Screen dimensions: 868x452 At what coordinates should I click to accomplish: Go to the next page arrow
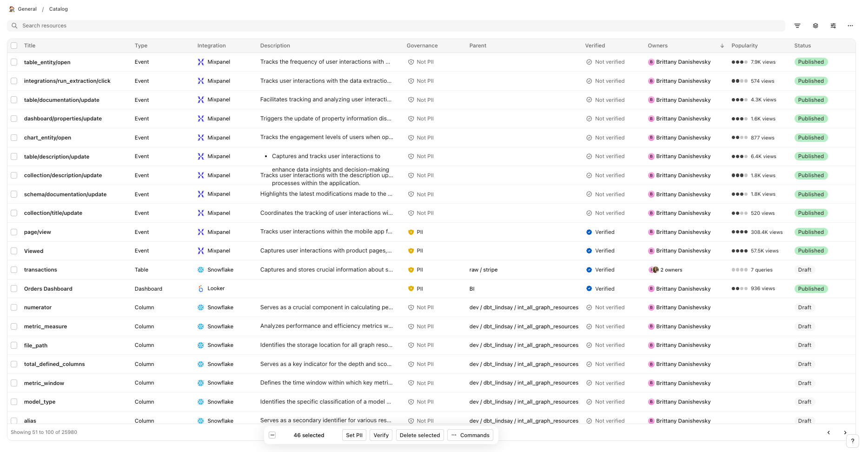[845, 432]
